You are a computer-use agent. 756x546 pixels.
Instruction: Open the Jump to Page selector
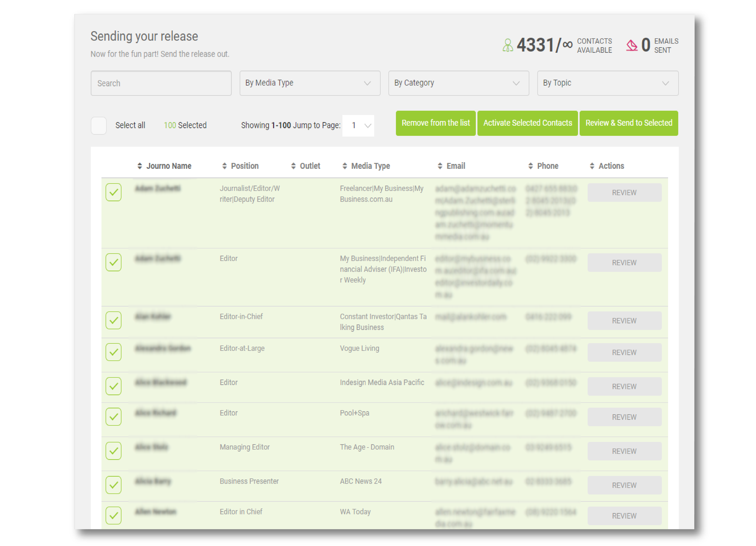tap(358, 126)
